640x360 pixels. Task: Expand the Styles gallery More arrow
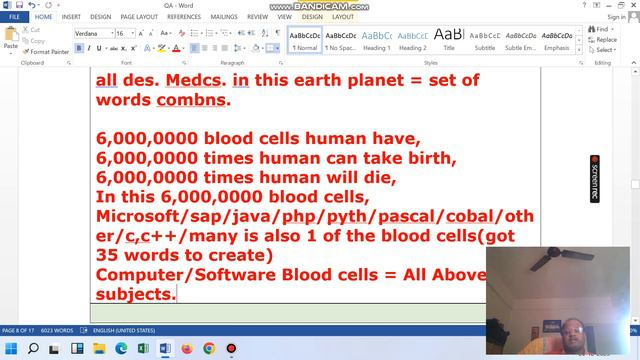pos(579,50)
